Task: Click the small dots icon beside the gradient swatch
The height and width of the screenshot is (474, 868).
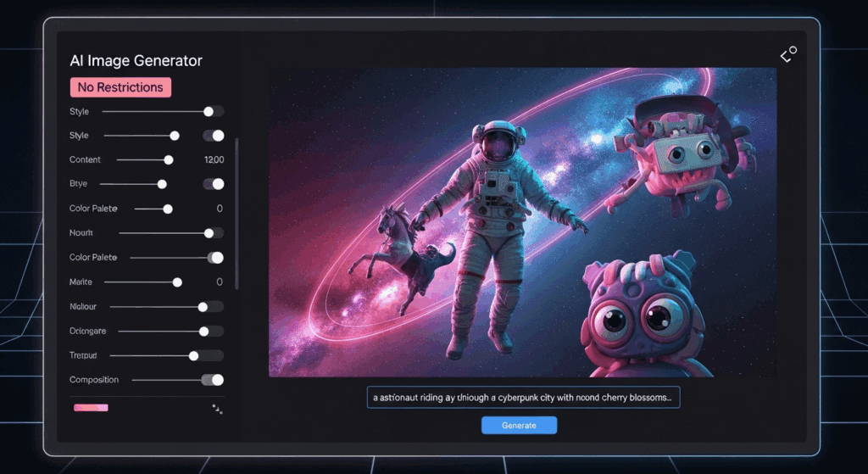Action: (217, 410)
